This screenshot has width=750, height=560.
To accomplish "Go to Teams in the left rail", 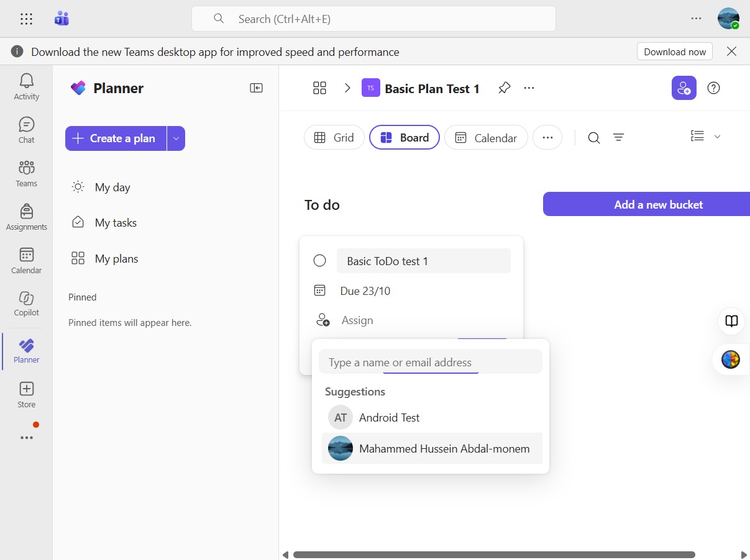I will click(x=26, y=173).
